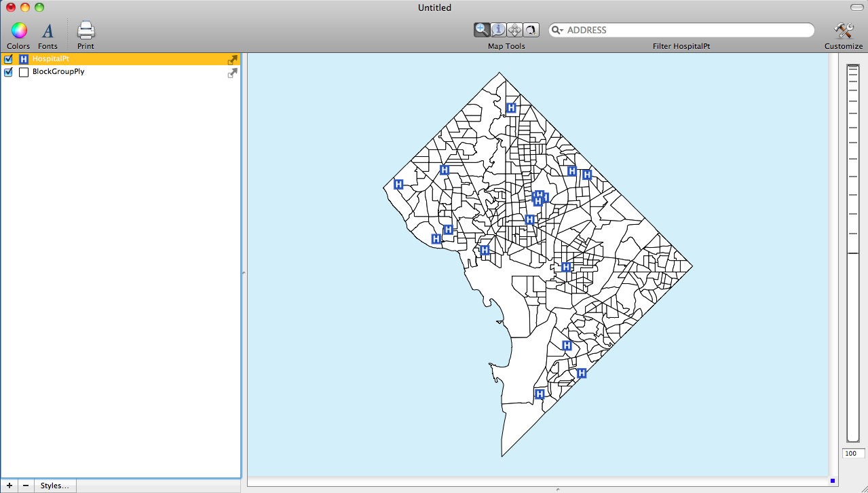
Task: Open the Colors palette
Action: pos(18,31)
